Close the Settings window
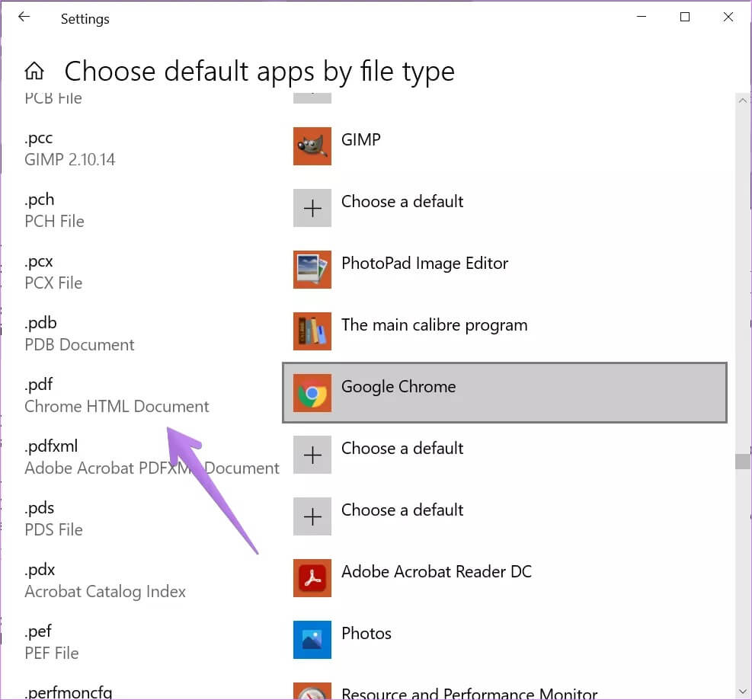Viewport: 752px width, 700px height. [x=728, y=17]
